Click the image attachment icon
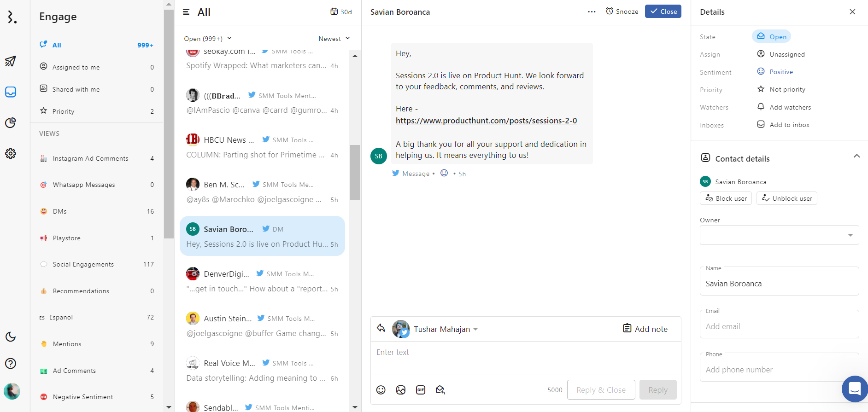Image resolution: width=868 pixels, height=412 pixels. coord(401,390)
